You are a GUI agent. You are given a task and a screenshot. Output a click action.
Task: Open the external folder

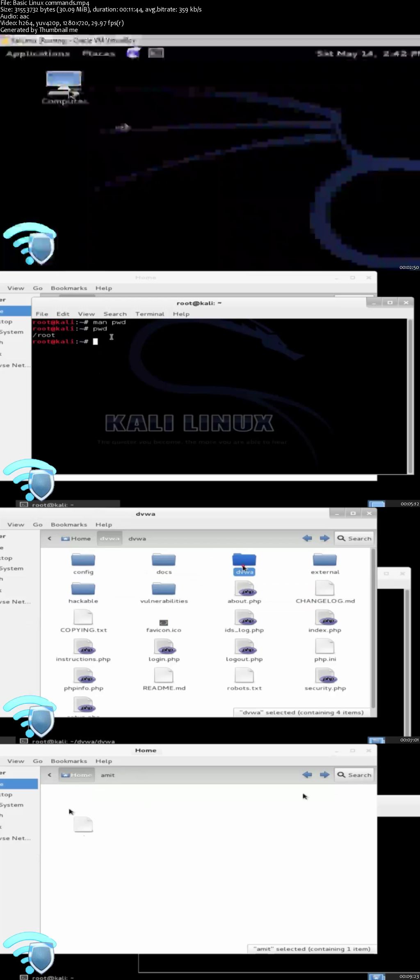click(325, 564)
